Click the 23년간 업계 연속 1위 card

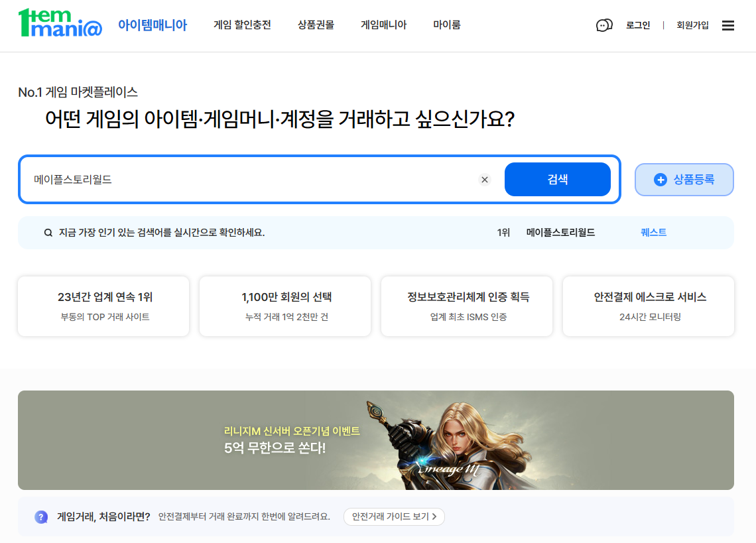(x=103, y=306)
